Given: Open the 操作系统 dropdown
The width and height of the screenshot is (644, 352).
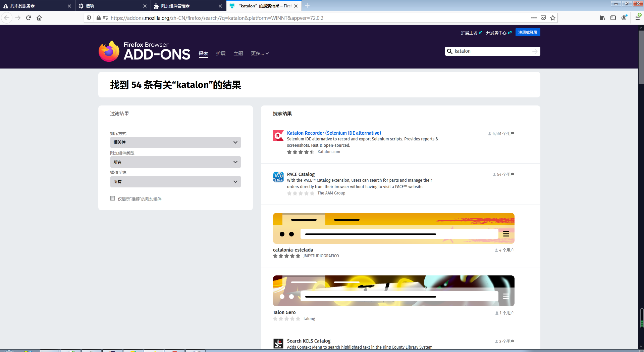Looking at the screenshot, I should coord(175,182).
